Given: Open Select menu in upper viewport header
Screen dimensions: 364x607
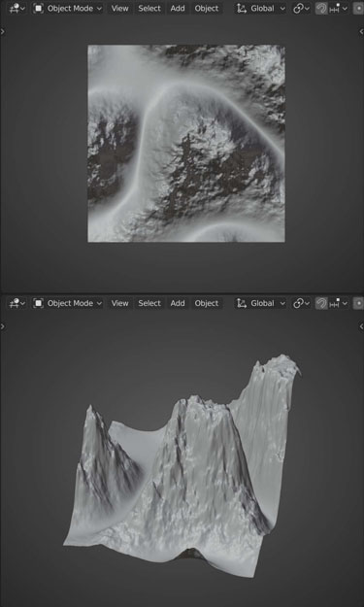Looking at the screenshot, I should (x=149, y=8).
